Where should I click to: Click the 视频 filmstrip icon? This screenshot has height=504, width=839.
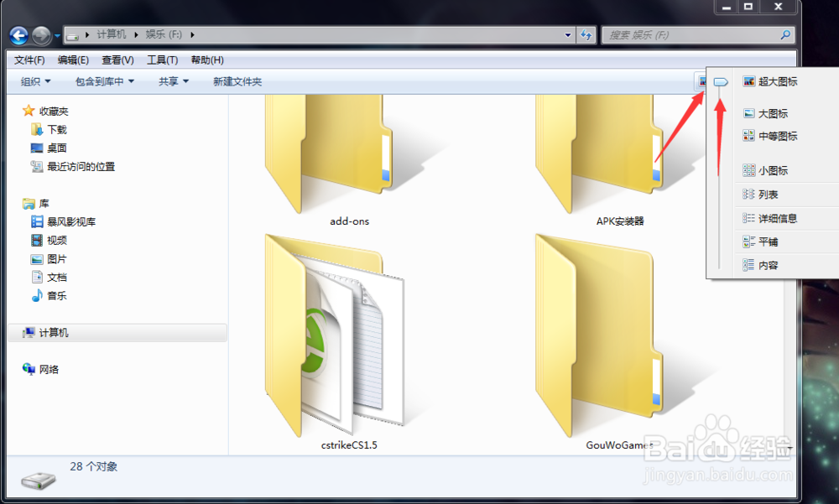point(37,240)
